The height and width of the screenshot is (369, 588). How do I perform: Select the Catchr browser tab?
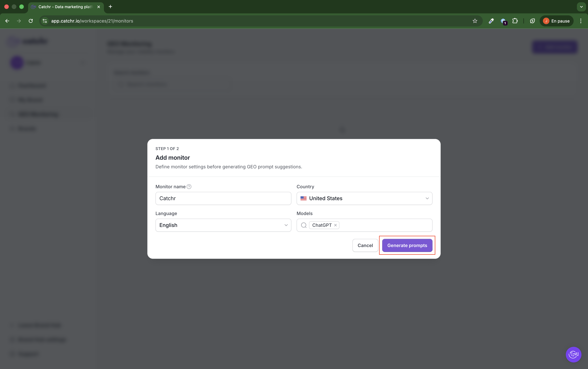point(65,7)
